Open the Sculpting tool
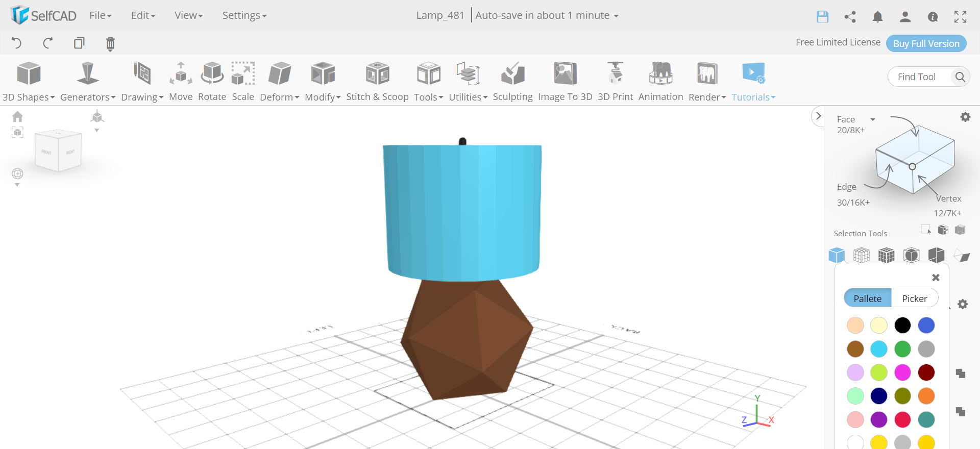The height and width of the screenshot is (449, 980). tap(512, 82)
